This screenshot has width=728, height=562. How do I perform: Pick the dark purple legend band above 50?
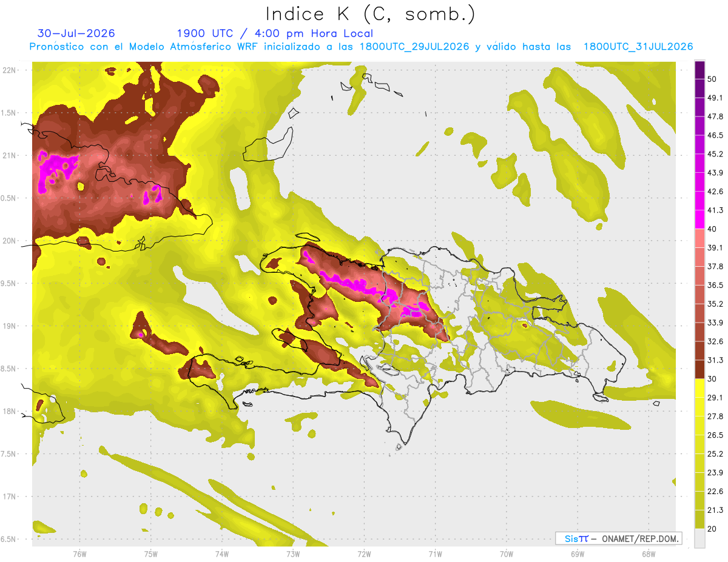click(x=699, y=70)
